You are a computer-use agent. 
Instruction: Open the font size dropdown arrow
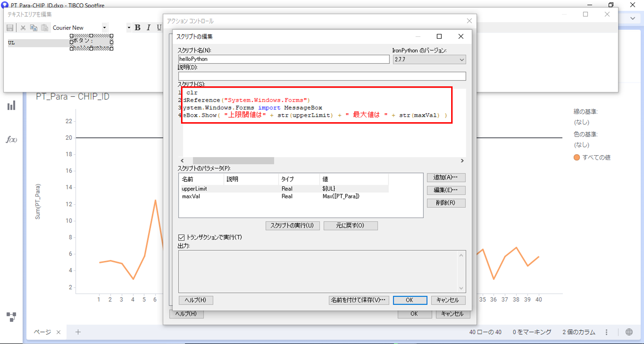(129, 28)
